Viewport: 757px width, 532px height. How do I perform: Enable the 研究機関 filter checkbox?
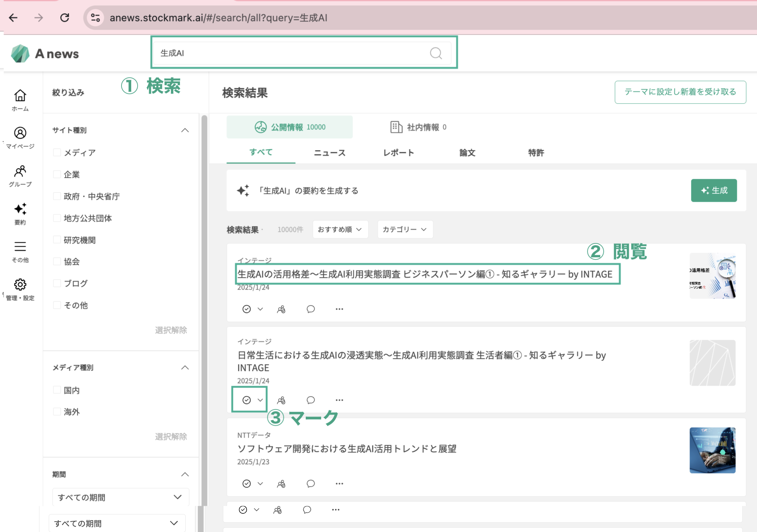(x=57, y=240)
